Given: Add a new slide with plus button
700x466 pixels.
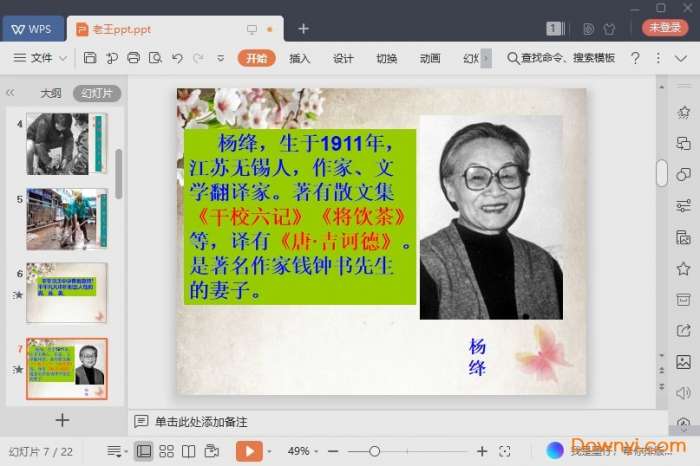Looking at the screenshot, I should click(62, 420).
